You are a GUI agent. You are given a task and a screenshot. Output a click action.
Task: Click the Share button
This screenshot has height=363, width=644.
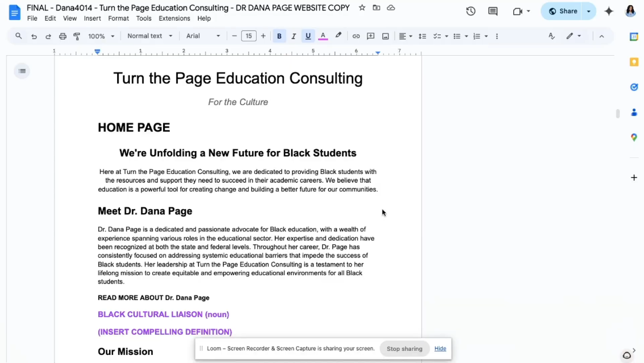[562, 11]
